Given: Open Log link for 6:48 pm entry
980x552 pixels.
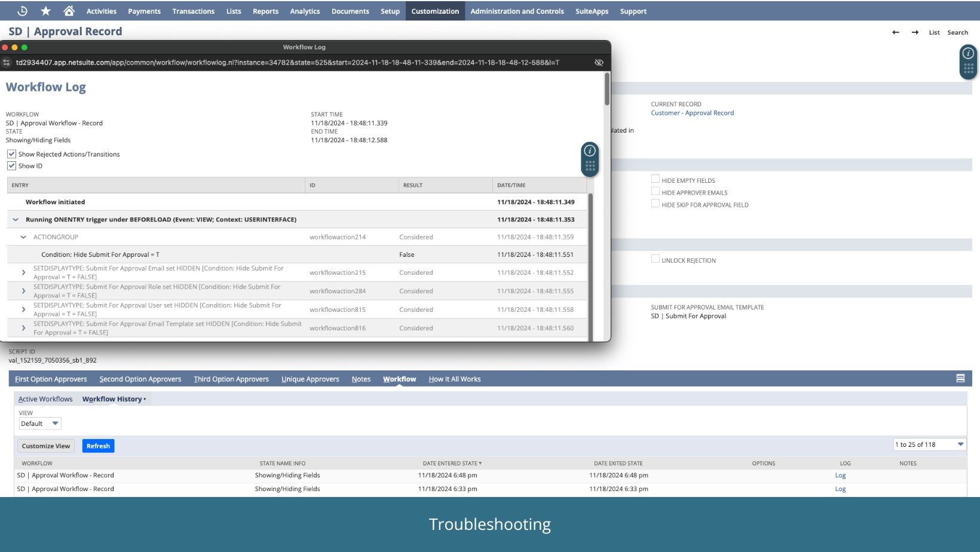Looking at the screenshot, I should pos(840,476).
